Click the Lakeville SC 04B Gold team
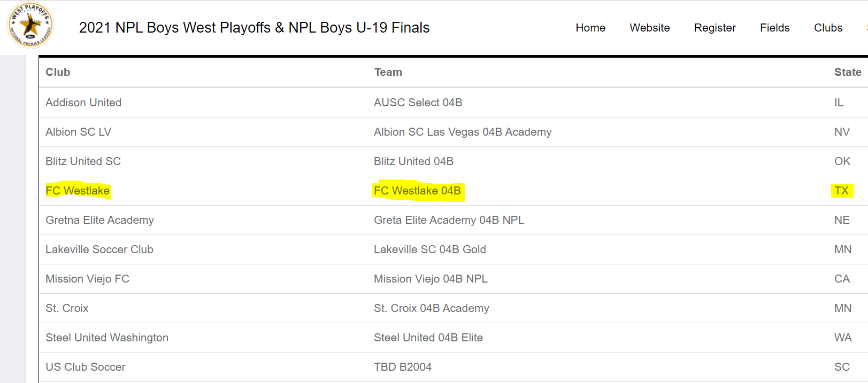The width and height of the screenshot is (868, 383). [430, 249]
